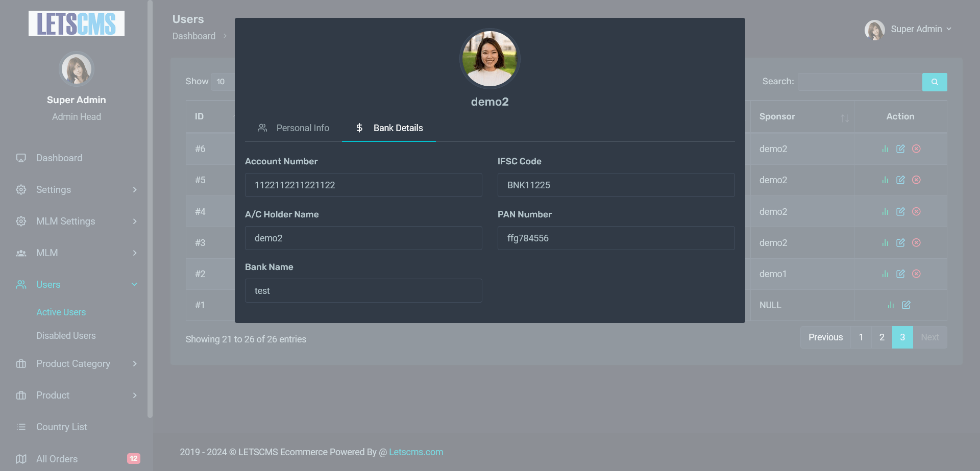
Task: Click the All Orders bag icon
Action: point(21,459)
